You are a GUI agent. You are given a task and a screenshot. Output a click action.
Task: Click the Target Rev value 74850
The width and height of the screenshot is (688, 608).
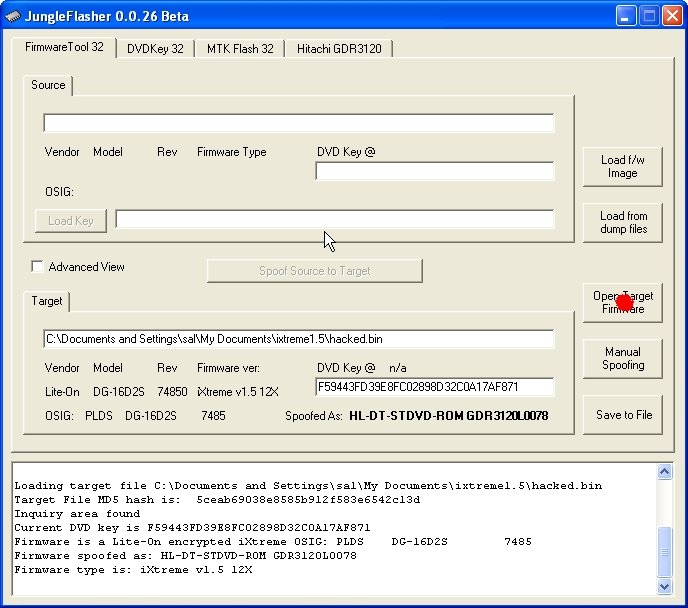click(x=172, y=392)
